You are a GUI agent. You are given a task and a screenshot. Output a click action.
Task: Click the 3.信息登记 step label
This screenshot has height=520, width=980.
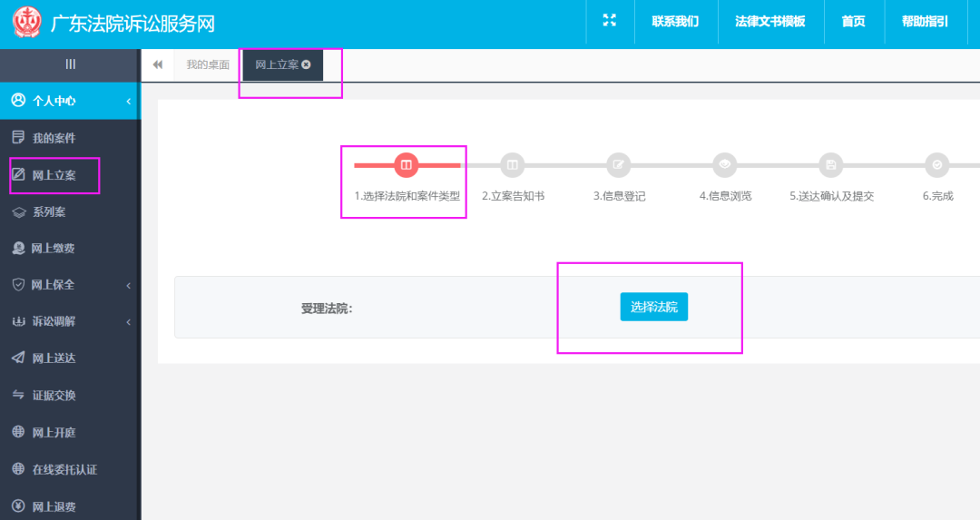click(620, 196)
